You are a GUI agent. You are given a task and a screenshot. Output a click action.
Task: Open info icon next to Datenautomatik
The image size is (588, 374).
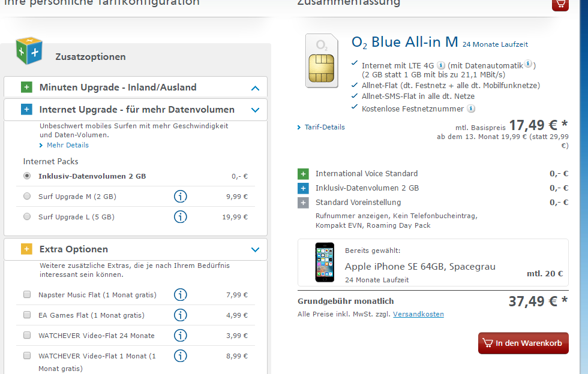pos(528,64)
